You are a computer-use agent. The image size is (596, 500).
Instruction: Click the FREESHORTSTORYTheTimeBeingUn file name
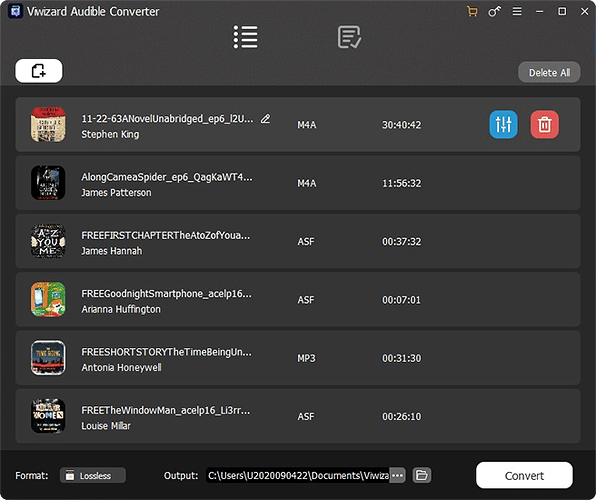point(166,352)
